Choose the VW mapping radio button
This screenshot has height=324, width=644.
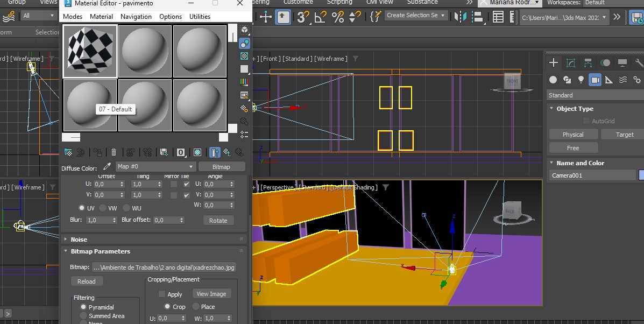tap(103, 208)
